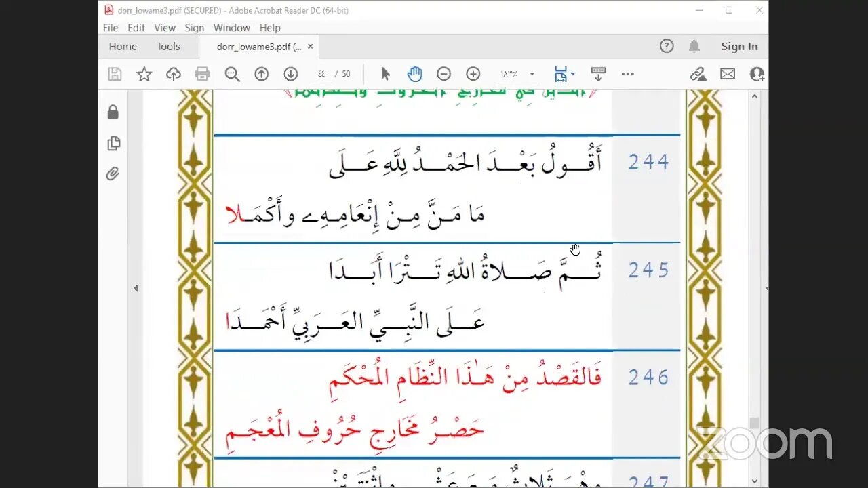
Task: Switch to the Tools tab
Action: pos(168,47)
